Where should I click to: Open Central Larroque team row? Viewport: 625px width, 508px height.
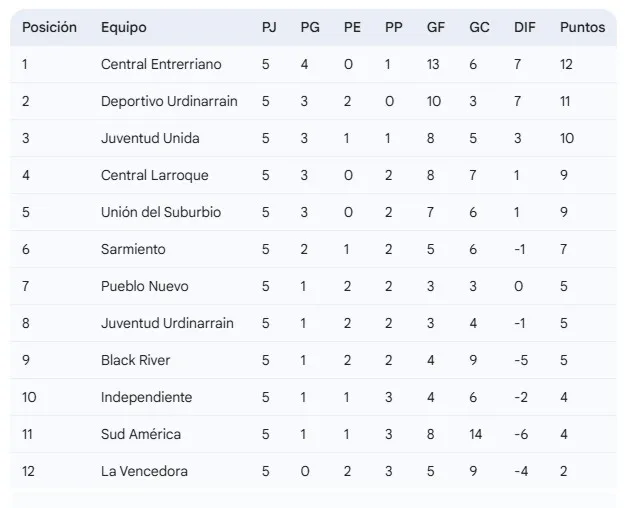coord(155,176)
